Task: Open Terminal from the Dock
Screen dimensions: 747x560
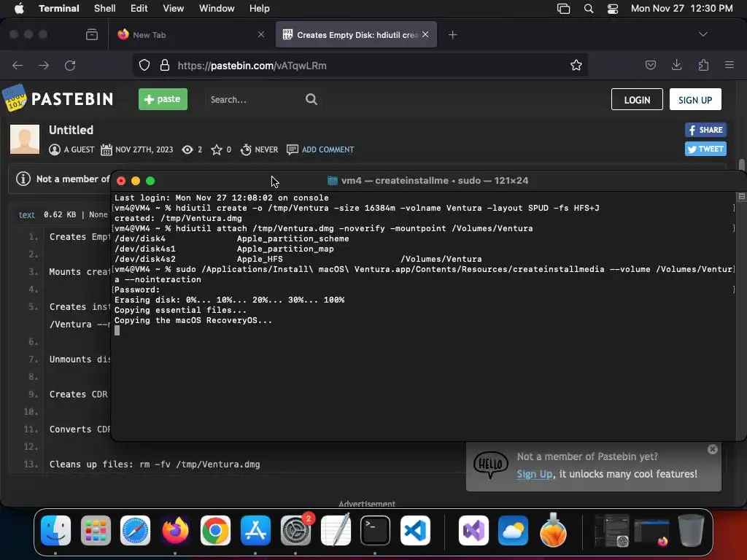Action: pyautogui.click(x=375, y=530)
